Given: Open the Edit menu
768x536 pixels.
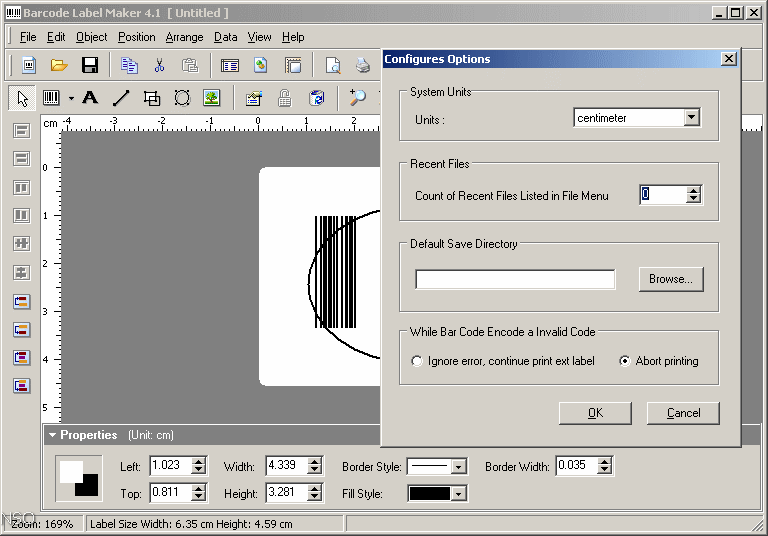Looking at the screenshot, I should click(x=56, y=37).
